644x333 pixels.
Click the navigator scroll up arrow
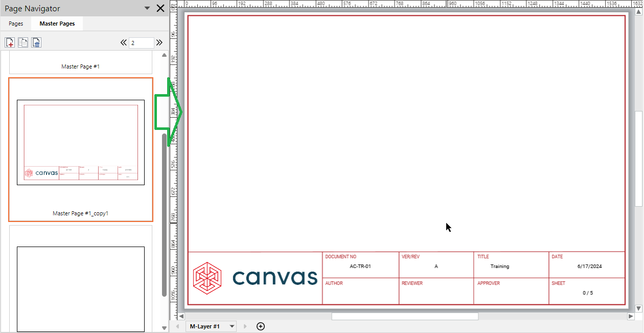[164, 55]
